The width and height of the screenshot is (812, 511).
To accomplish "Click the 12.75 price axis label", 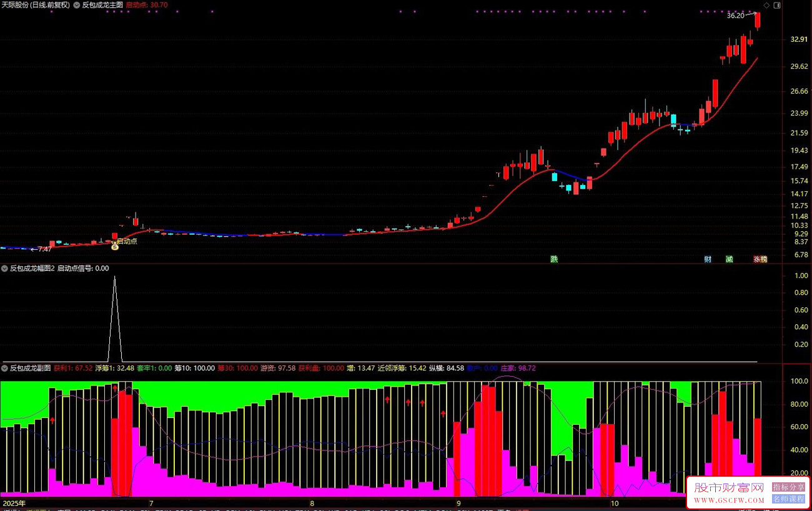I will (800, 206).
